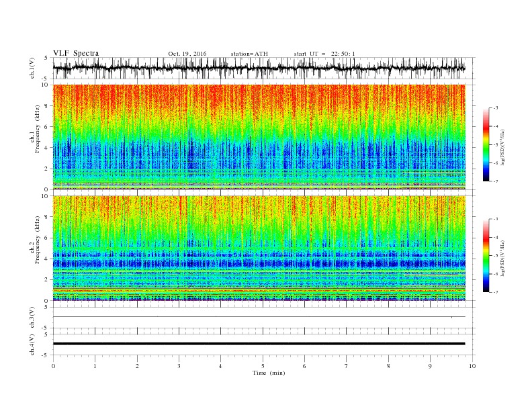The image size is (532, 411).
Task: Click the thick ch.4 voltage trace line
Action: (259, 344)
